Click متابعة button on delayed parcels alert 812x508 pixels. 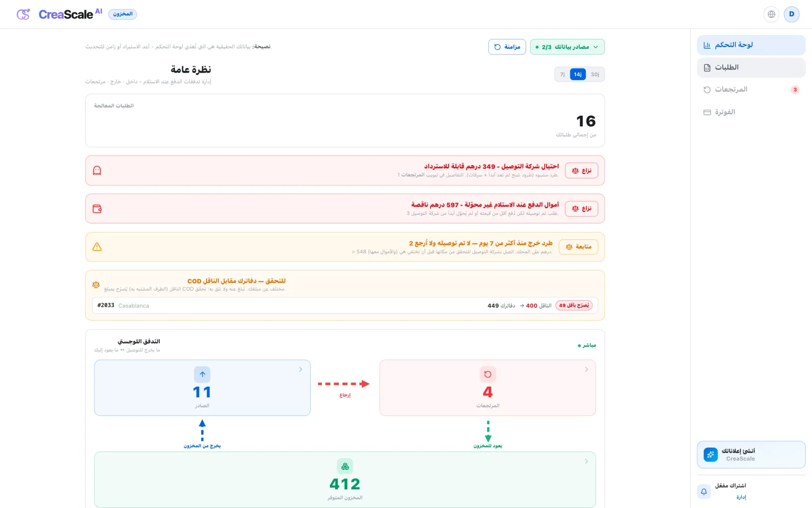[x=579, y=247]
